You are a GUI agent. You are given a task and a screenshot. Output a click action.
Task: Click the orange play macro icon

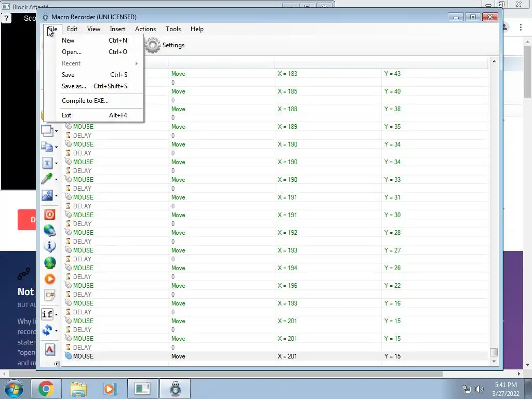click(x=49, y=279)
